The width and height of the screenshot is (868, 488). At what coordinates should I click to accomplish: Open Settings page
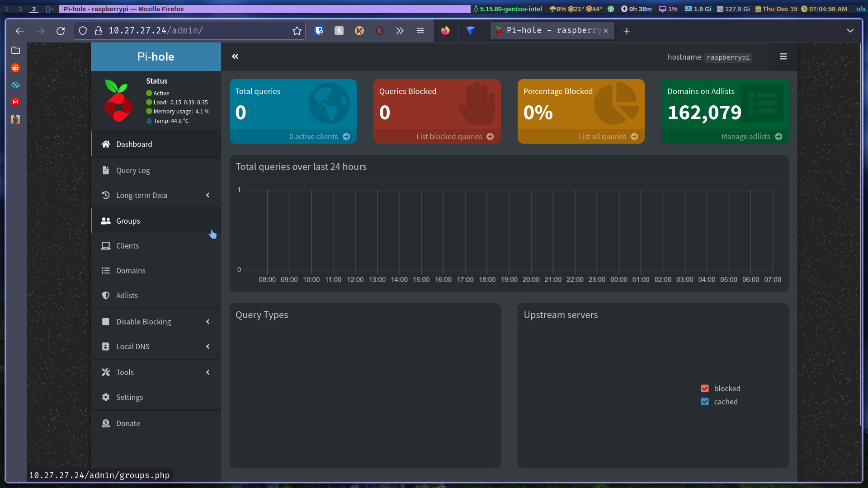click(129, 397)
